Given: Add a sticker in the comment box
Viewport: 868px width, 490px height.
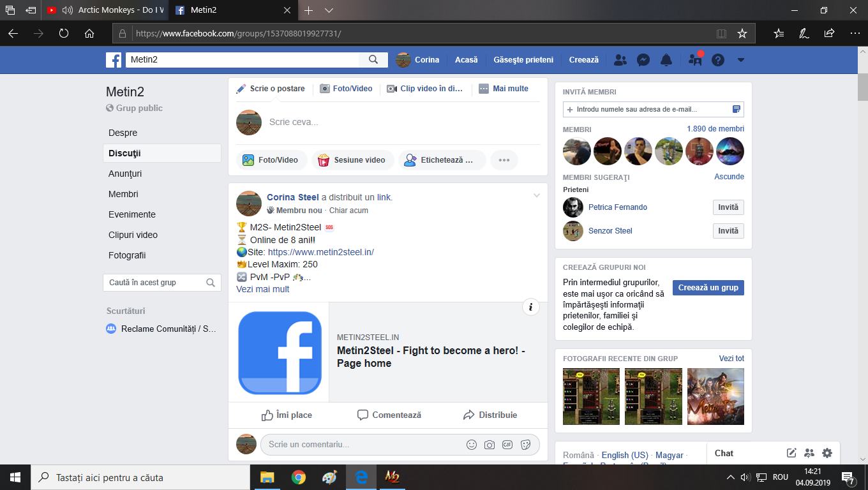Looking at the screenshot, I should [525, 445].
